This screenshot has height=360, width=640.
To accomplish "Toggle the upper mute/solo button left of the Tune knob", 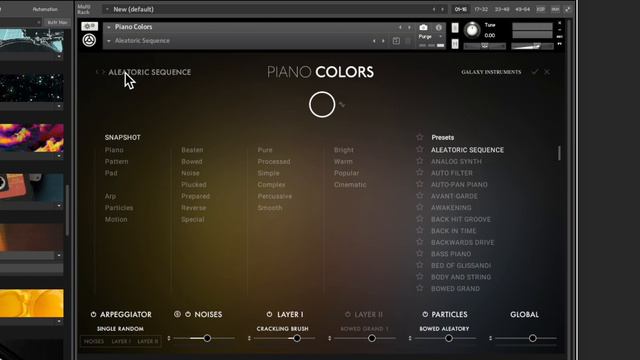I will [455, 28].
